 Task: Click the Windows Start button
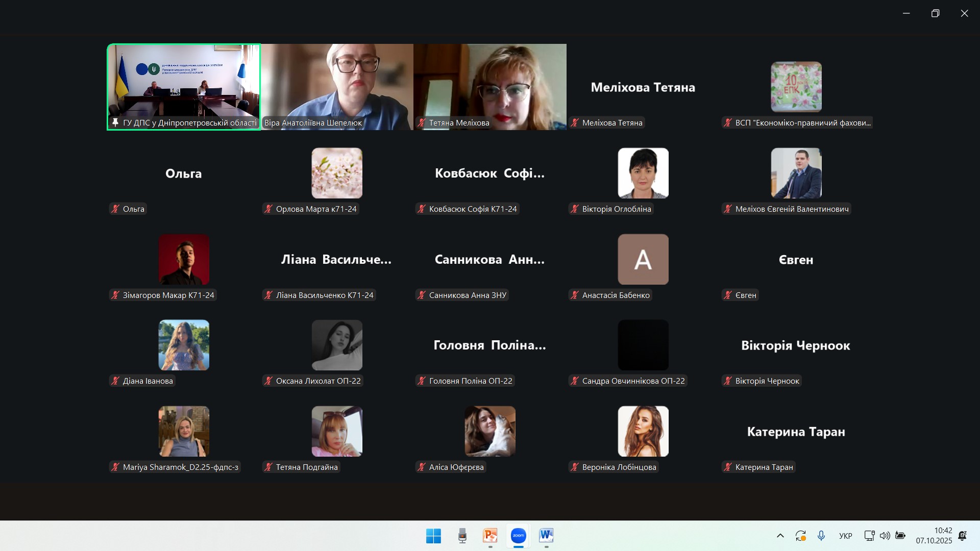433,536
